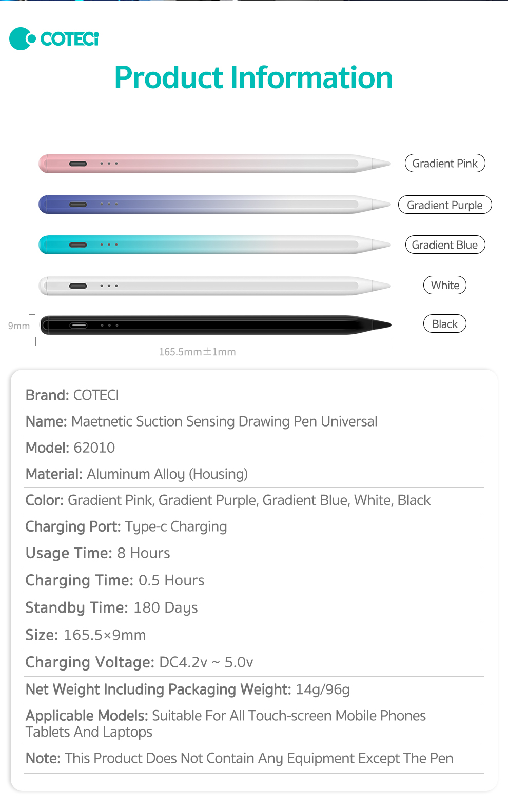
Task: Click the Product Information heading
Action: click(253, 77)
